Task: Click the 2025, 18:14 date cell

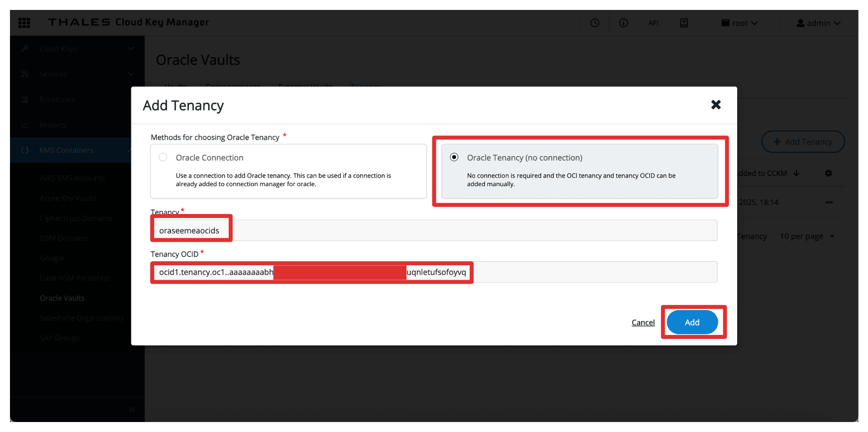Action: (x=758, y=202)
